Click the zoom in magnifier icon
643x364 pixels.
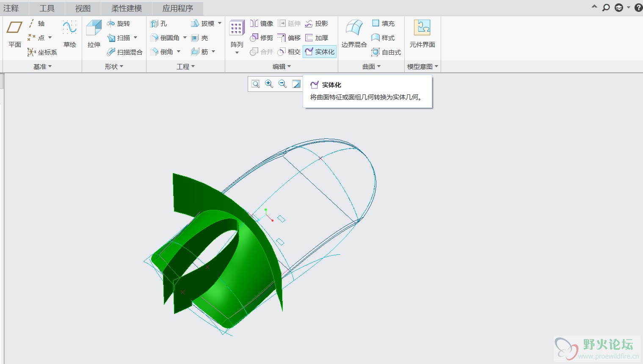point(269,84)
